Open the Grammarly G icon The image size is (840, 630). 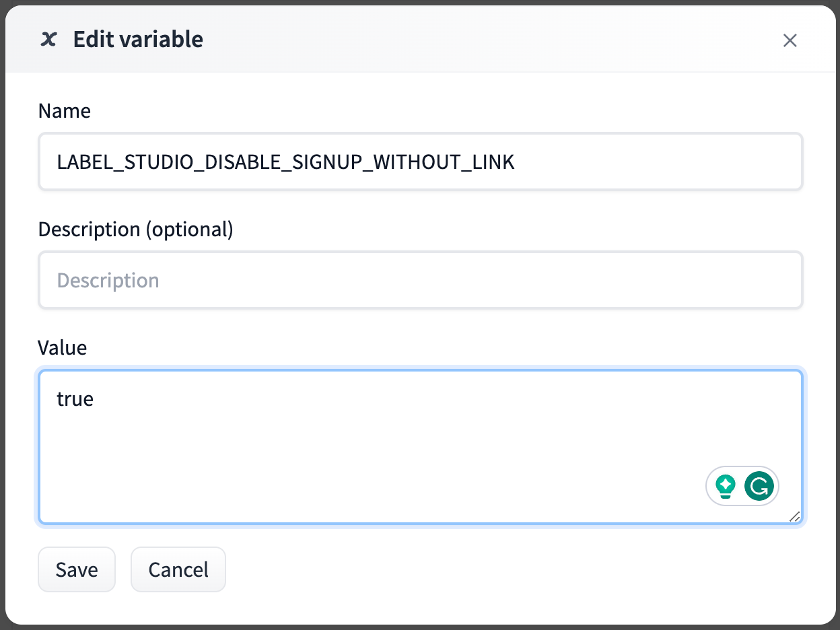pyautogui.click(x=759, y=485)
